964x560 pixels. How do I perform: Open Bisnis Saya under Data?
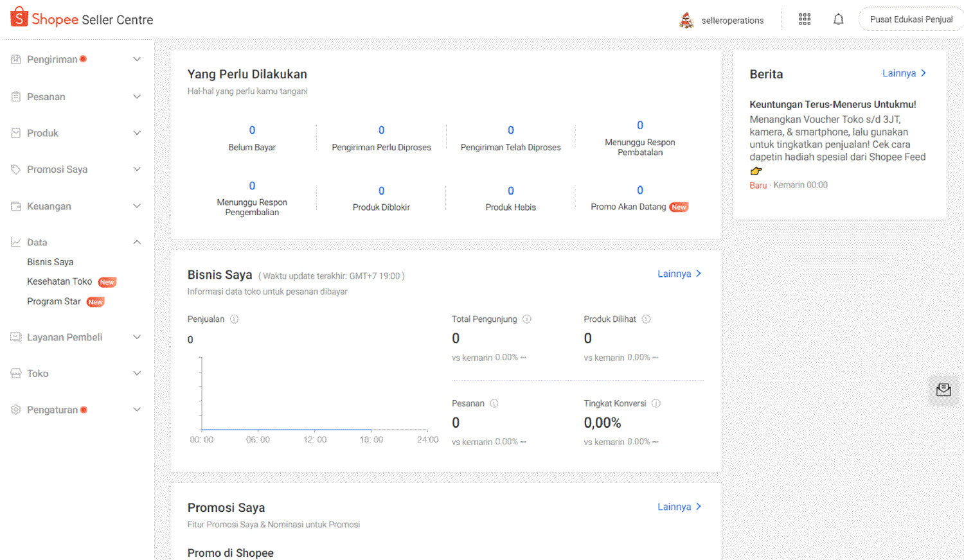[50, 262]
